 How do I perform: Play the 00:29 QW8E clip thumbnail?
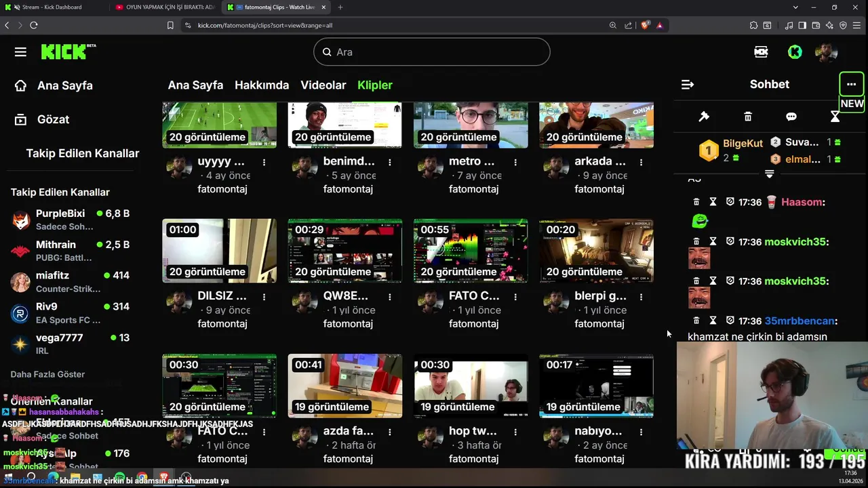point(344,250)
